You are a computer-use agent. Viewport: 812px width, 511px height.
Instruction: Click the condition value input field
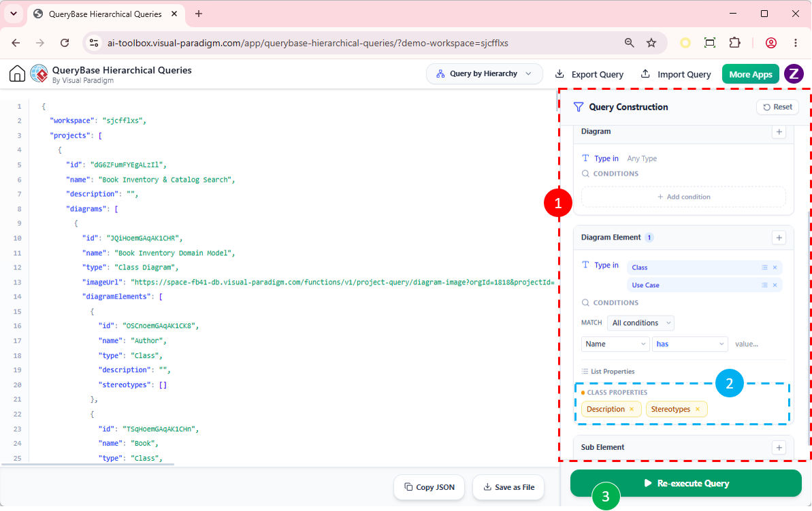point(758,344)
